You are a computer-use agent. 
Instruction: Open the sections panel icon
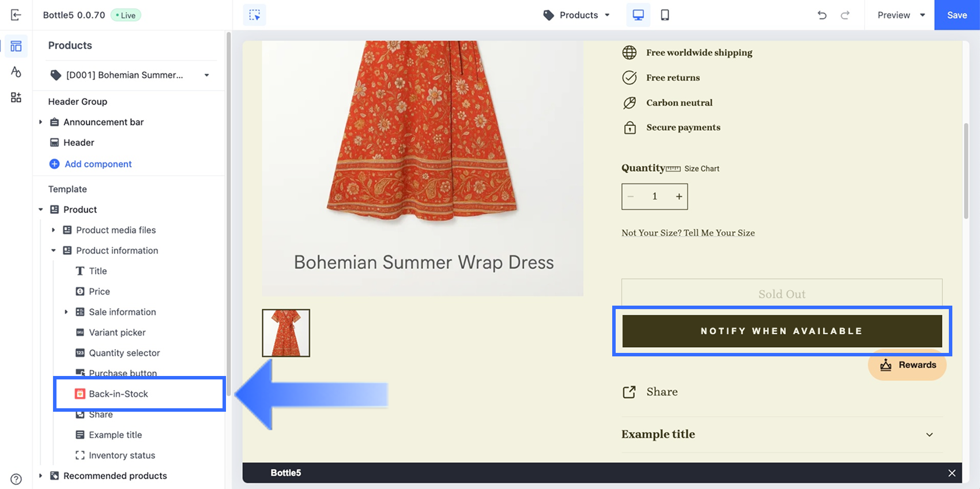click(x=16, y=46)
